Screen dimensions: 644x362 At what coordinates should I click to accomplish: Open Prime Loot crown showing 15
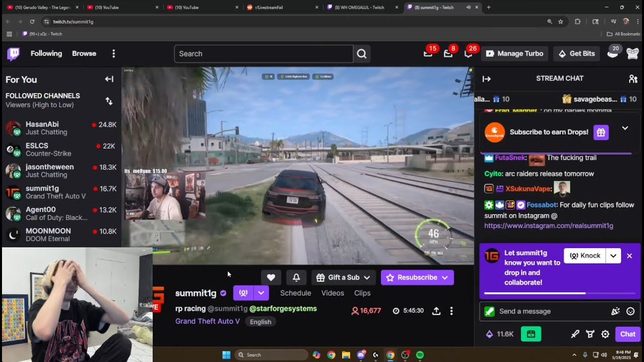click(x=428, y=53)
